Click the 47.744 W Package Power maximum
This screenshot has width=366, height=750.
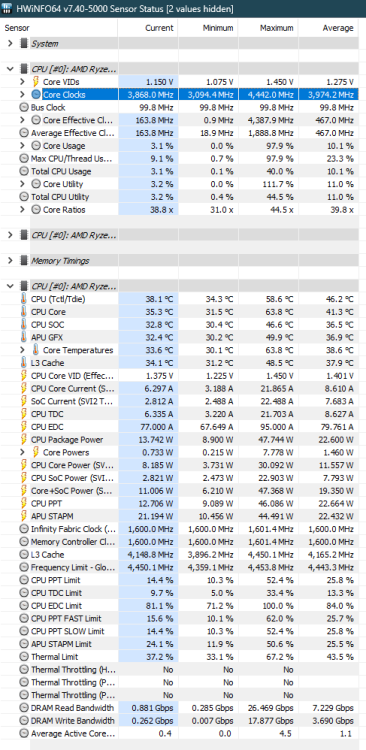point(276,440)
